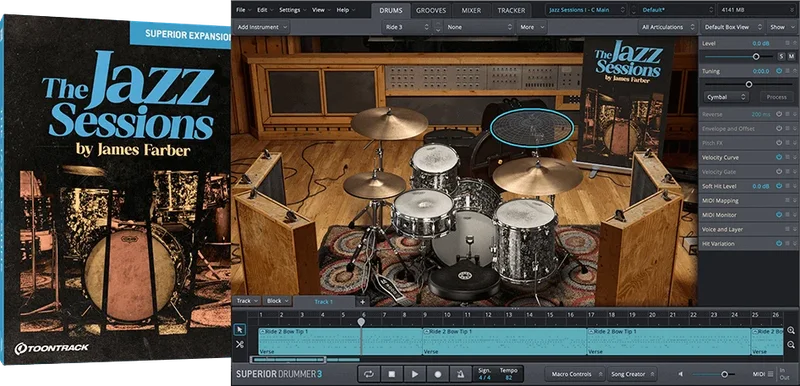Viewport: 800px width, 386px height.
Task: Toggle the MIDI Monitor power button
Action: [779, 215]
